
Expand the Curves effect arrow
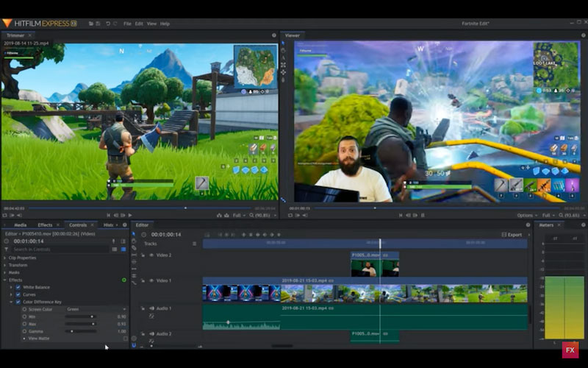11,295
